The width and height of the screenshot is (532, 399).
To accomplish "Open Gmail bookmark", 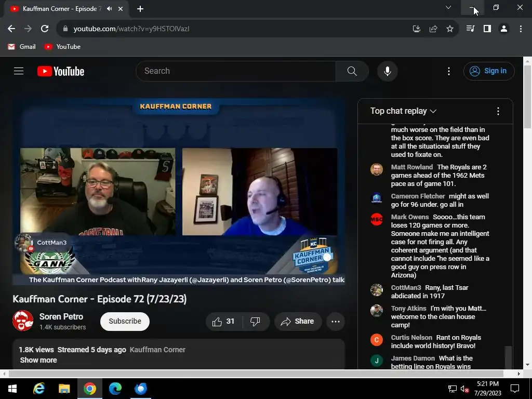I will pyautogui.click(x=22, y=47).
